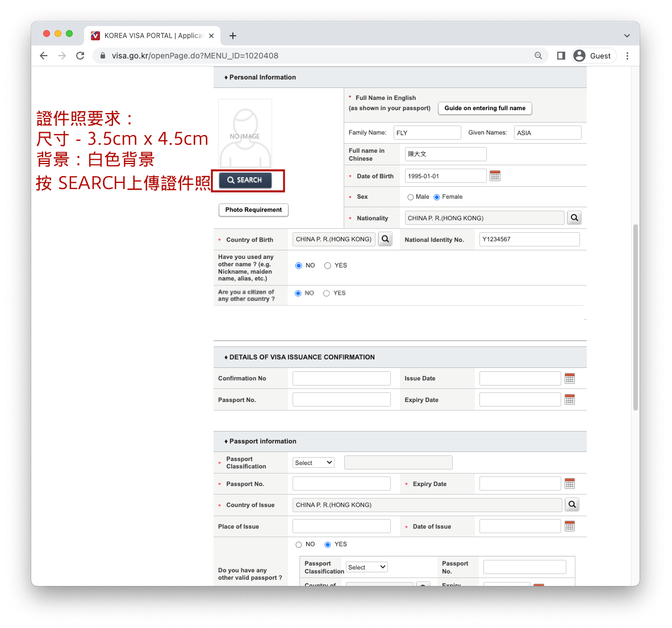This screenshot has width=672, height=628.
Task: Click the National Identity No. field
Action: pyautogui.click(x=529, y=240)
